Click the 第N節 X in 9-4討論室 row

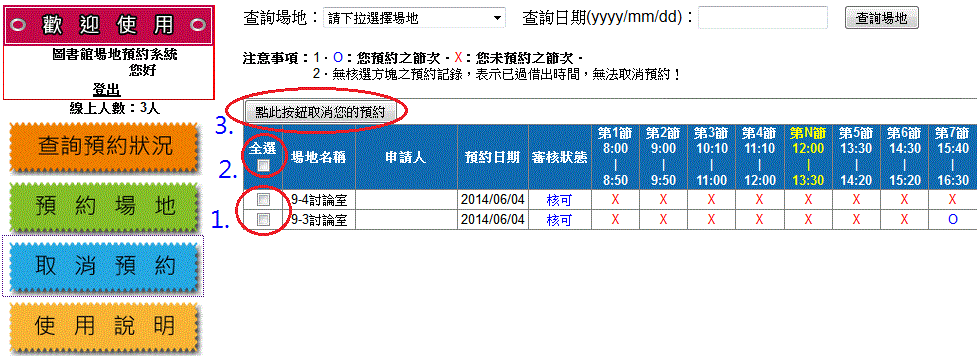[808, 200]
